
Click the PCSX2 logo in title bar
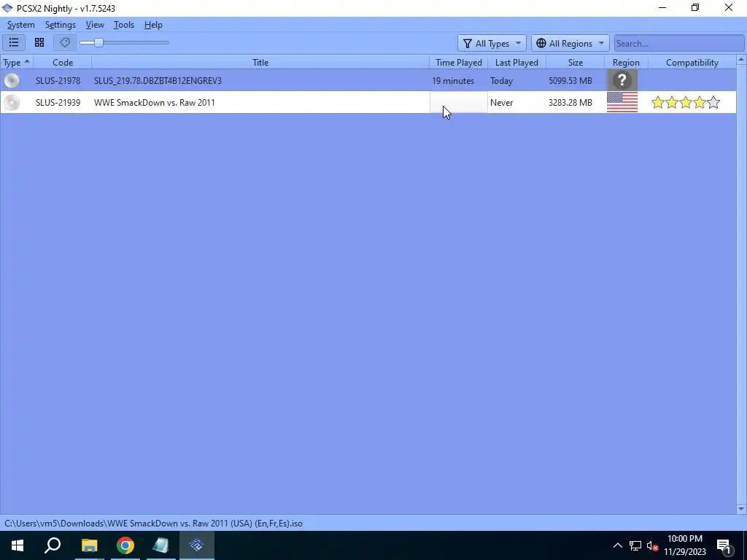[x=7, y=8]
